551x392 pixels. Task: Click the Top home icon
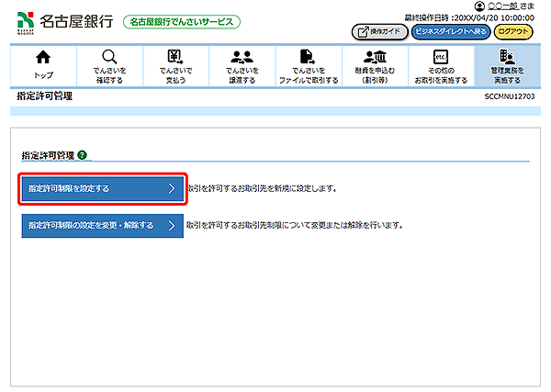click(42, 58)
